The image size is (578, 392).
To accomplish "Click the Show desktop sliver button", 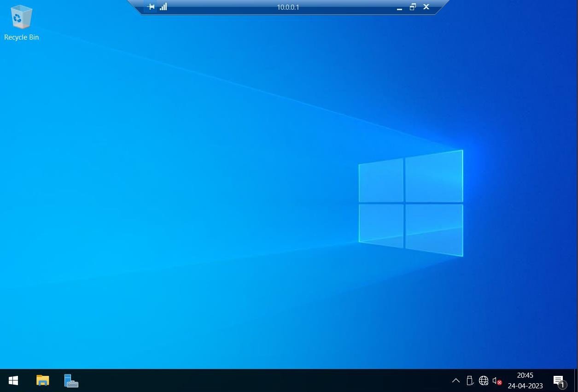I will [x=576, y=380].
